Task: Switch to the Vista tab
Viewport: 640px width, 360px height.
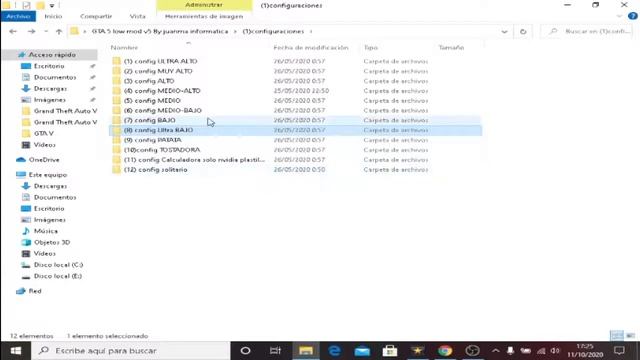Action: pyautogui.click(x=138, y=16)
